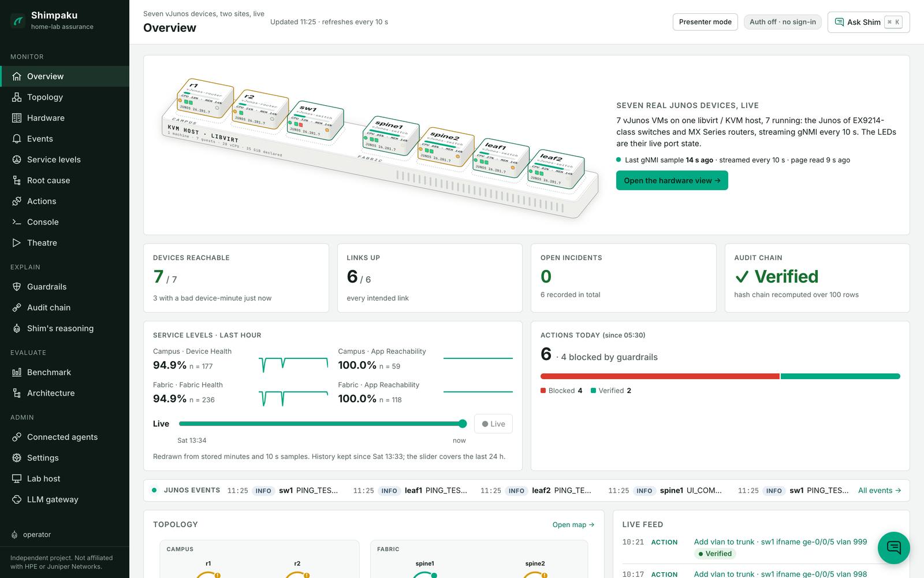Open the floating chat bubble button
The image size is (924, 578).
[x=894, y=547]
